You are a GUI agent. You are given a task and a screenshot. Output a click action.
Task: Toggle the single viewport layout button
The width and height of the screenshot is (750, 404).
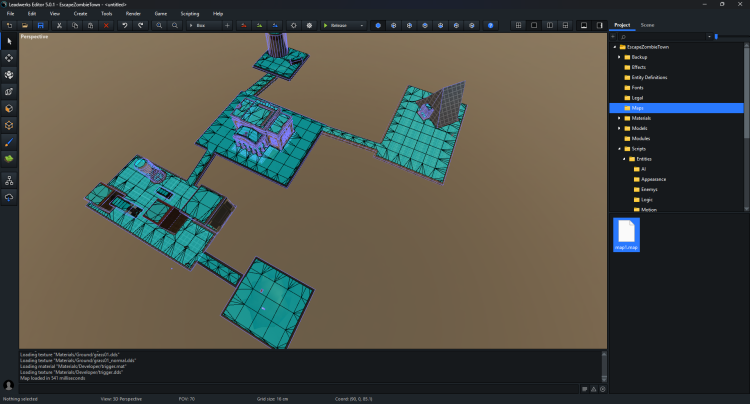[534, 24]
